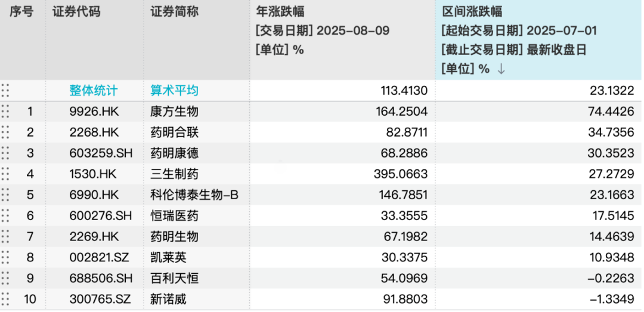Toggle descending sort arrow in 区间涨跌幅 header
Image resolution: width=644 pixels, height=312 pixels.
(x=501, y=69)
